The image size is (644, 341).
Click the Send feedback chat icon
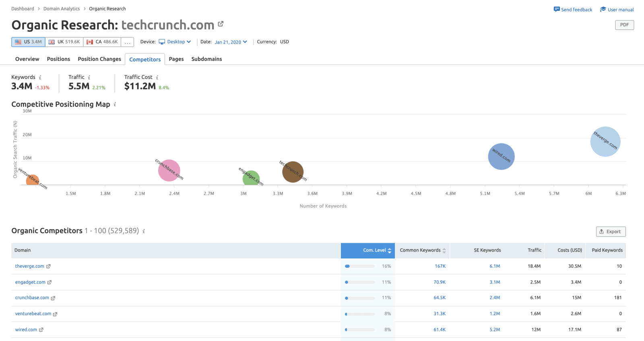tap(557, 9)
